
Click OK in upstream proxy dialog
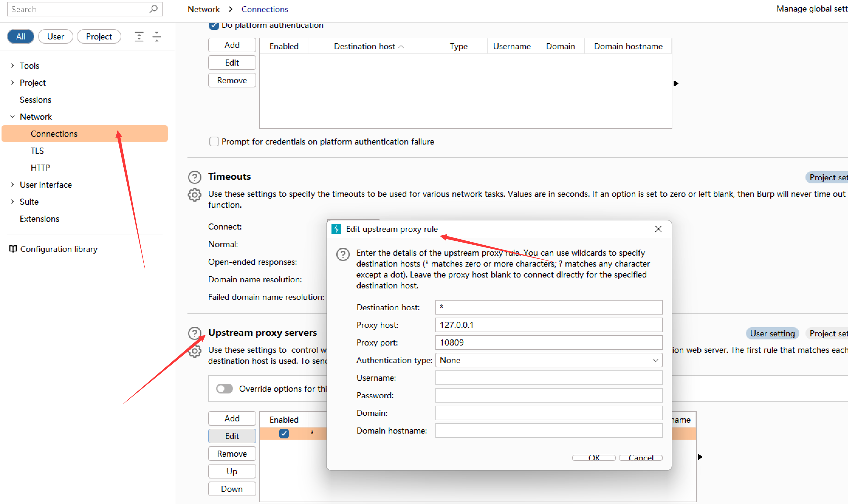(x=593, y=458)
